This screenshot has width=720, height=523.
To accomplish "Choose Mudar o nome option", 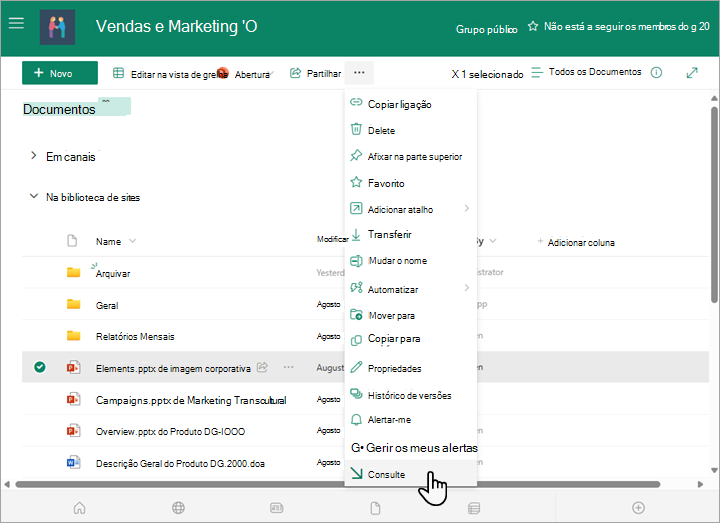I will pos(411,261).
